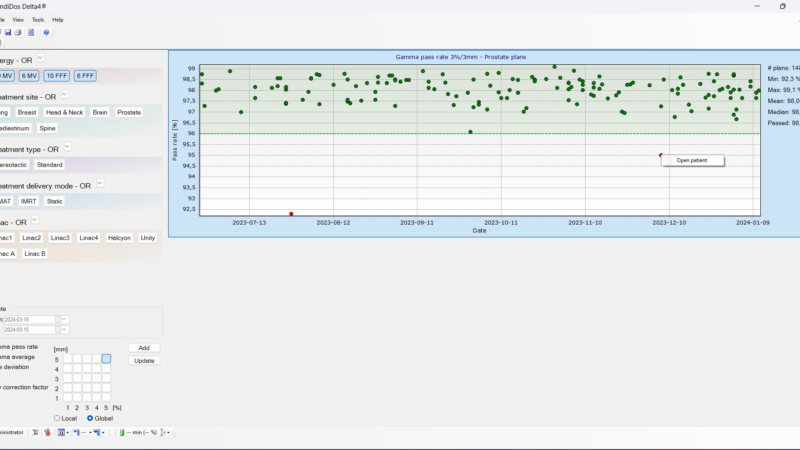
Task: Click the calendar icon in status bar
Action: 61,432
